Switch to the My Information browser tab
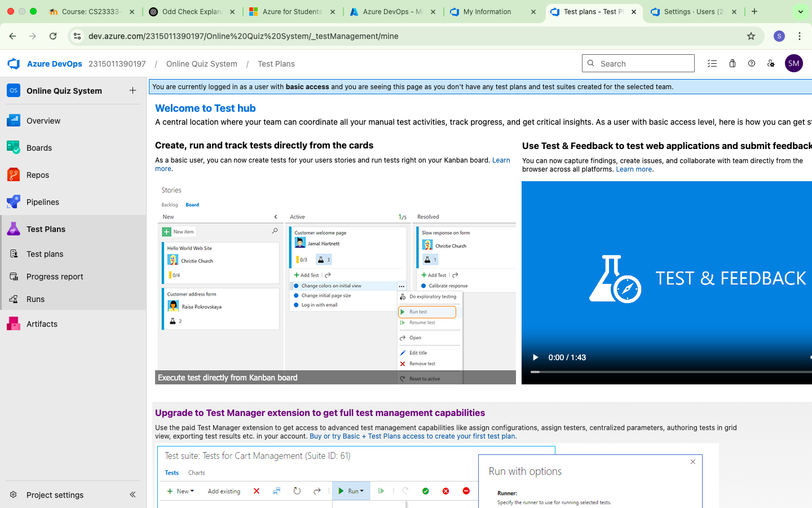Image resolution: width=812 pixels, height=508 pixels. point(493,11)
